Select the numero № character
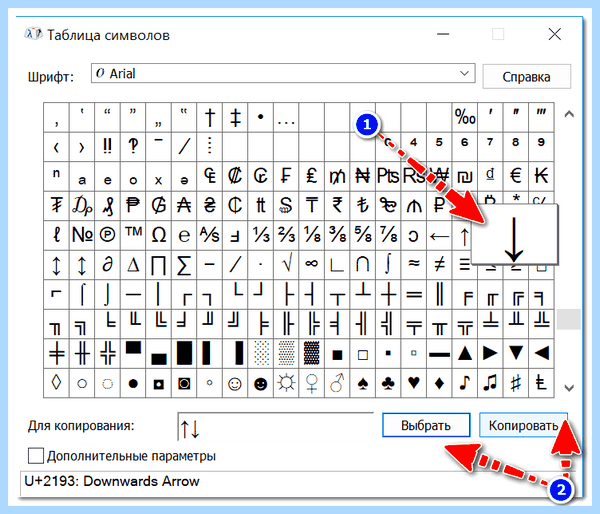600x514 pixels. click(82, 235)
